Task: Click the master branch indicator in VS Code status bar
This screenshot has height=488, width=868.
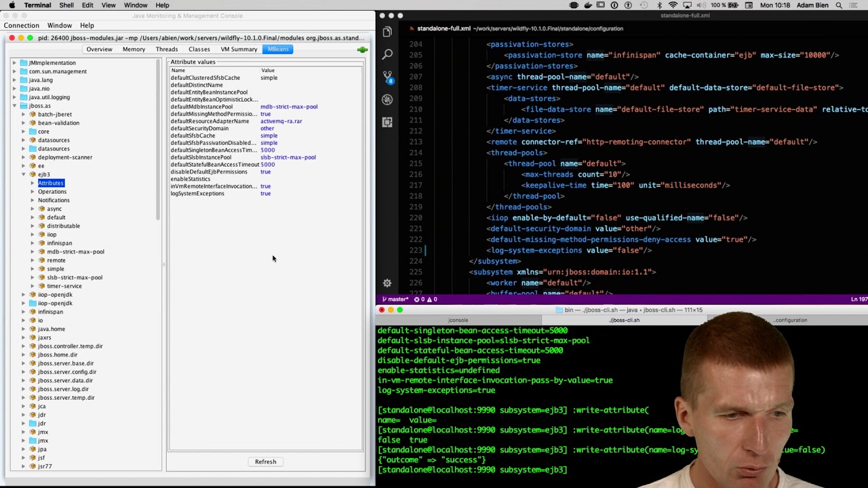Action: (x=395, y=300)
